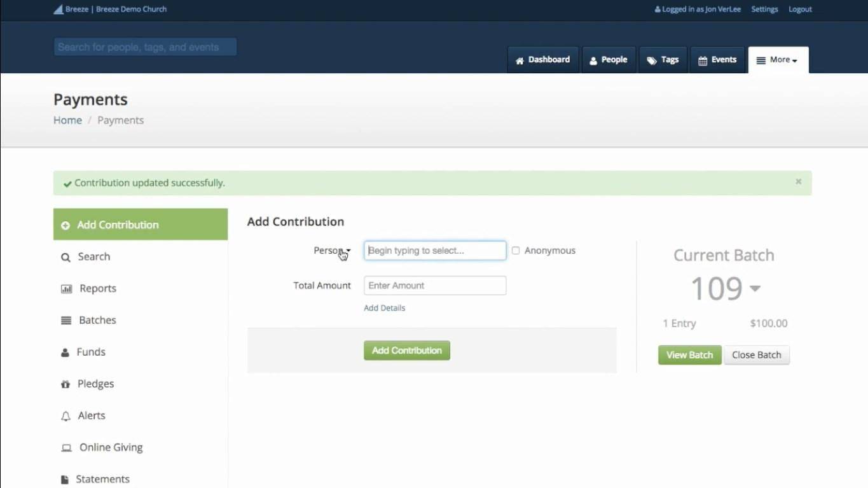Dismiss the contribution updated success message
868x488 pixels.
(798, 182)
